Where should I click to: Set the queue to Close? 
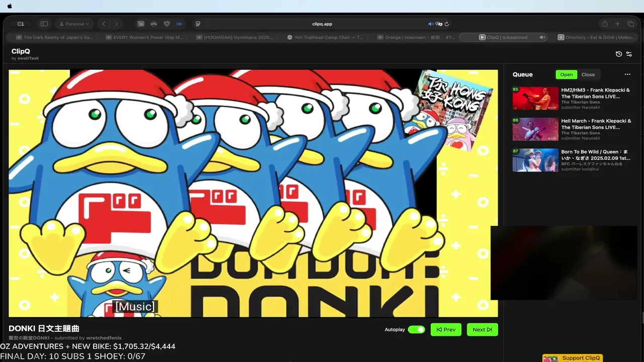pyautogui.click(x=588, y=74)
